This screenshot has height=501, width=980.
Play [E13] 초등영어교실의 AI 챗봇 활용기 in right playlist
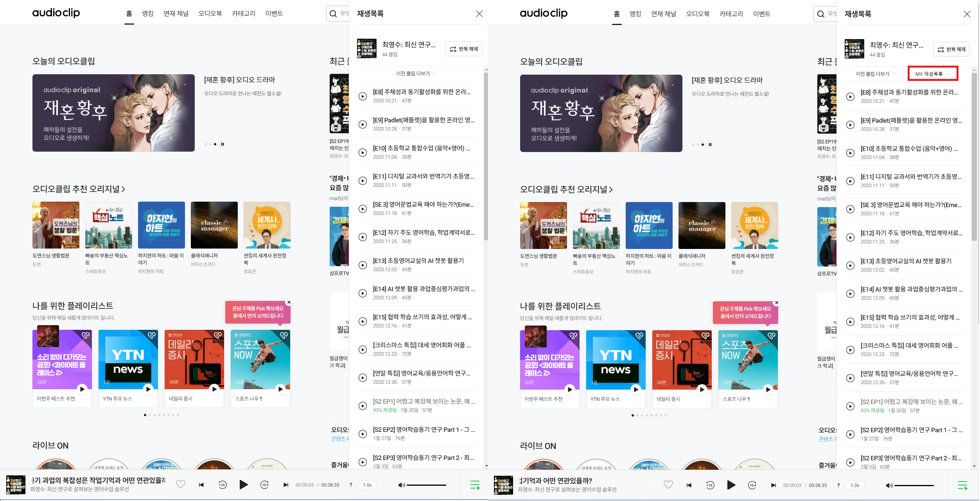tap(850, 265)
